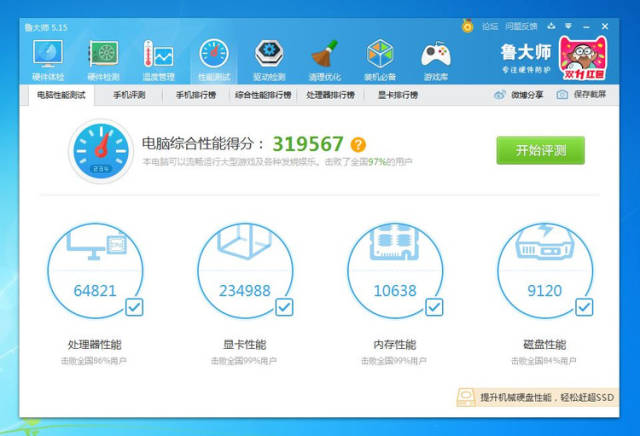
Task: Switch to the 电脑性能测试 tab
Action: (61, 95)
